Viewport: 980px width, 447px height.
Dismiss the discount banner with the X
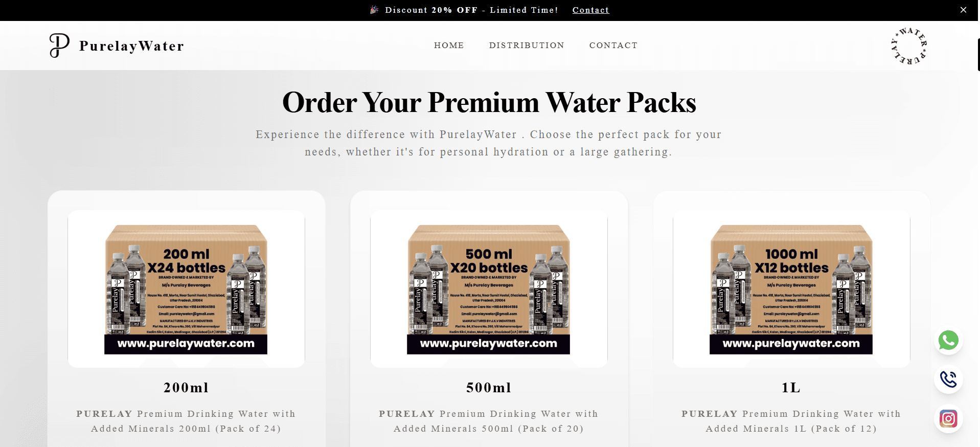(963, 10)
